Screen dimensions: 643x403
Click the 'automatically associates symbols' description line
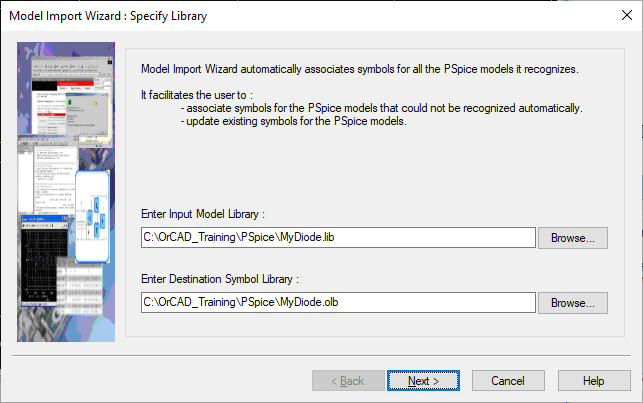(360, 69)
